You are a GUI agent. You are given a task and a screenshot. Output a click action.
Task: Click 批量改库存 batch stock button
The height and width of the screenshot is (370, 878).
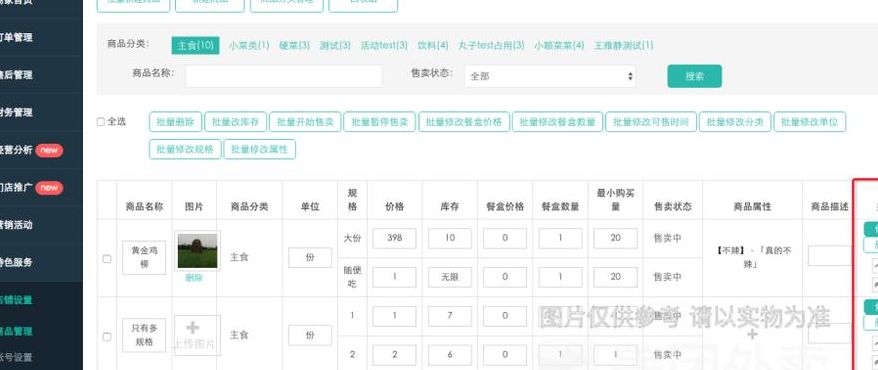point(235,122)
